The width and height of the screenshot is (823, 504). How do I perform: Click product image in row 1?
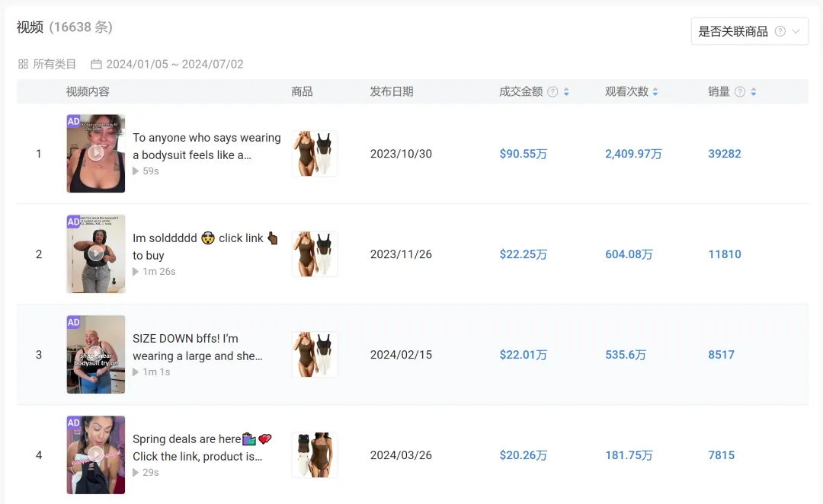coord(314,154)
